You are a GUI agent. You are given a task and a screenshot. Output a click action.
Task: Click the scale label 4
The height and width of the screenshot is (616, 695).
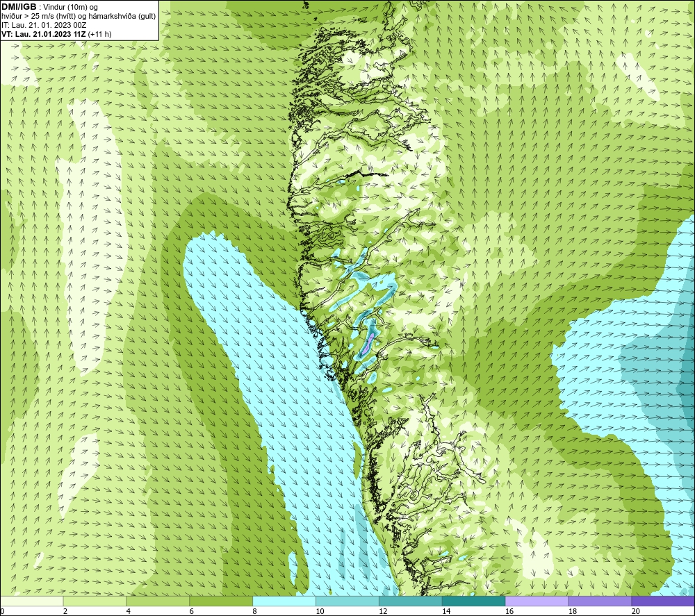129,611
